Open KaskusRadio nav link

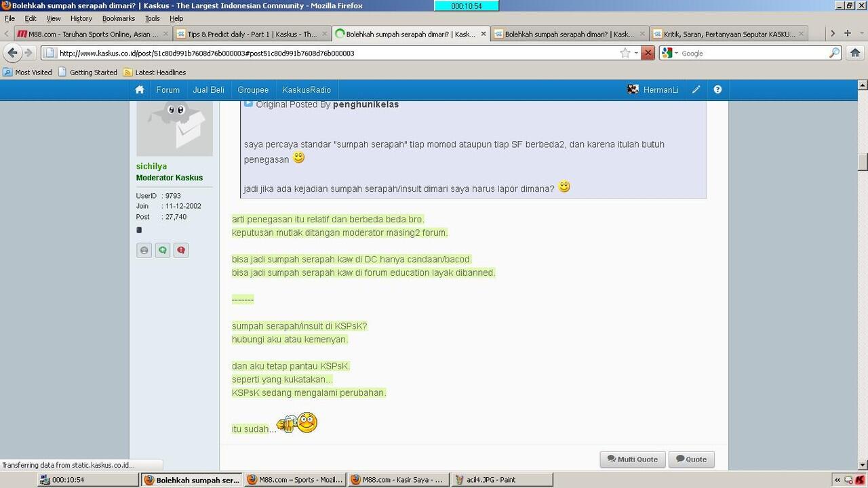tap(307, 89)
